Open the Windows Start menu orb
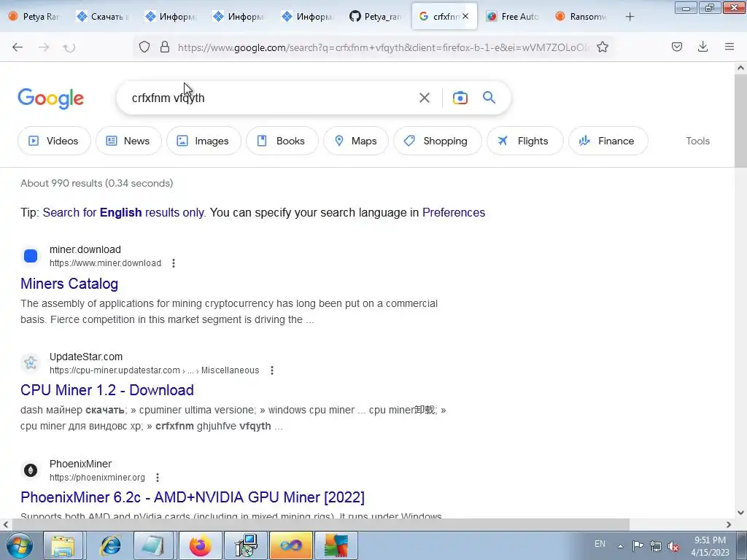 20,545
